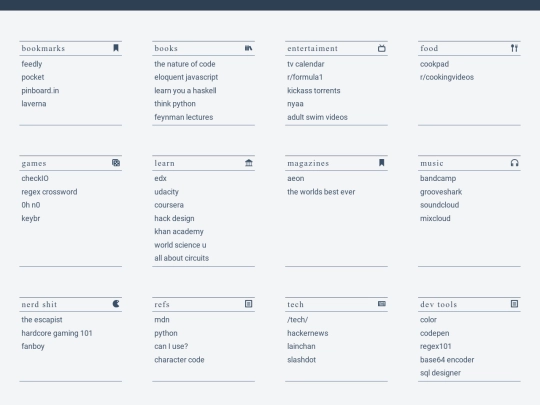Open regex101
This screenshot has height=405, width=540.
pos(436,346)
